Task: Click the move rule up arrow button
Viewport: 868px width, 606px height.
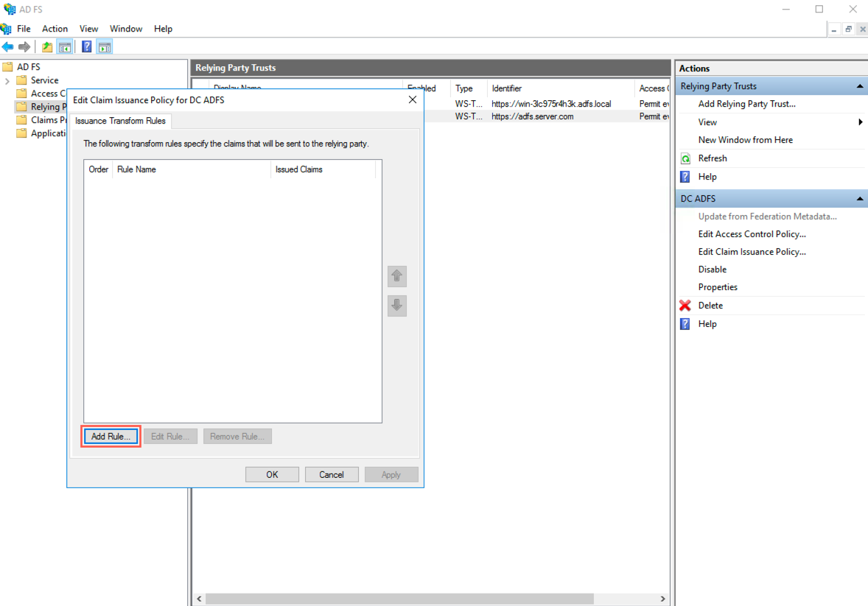Action: coord(396,276)
